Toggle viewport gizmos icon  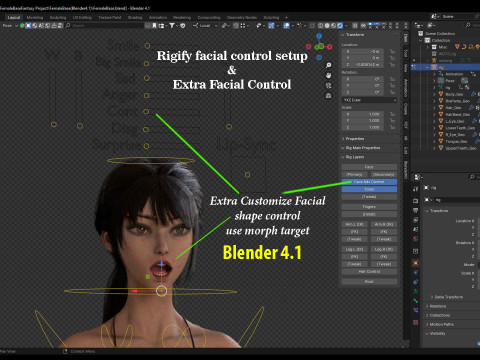(x=271, y=25)
